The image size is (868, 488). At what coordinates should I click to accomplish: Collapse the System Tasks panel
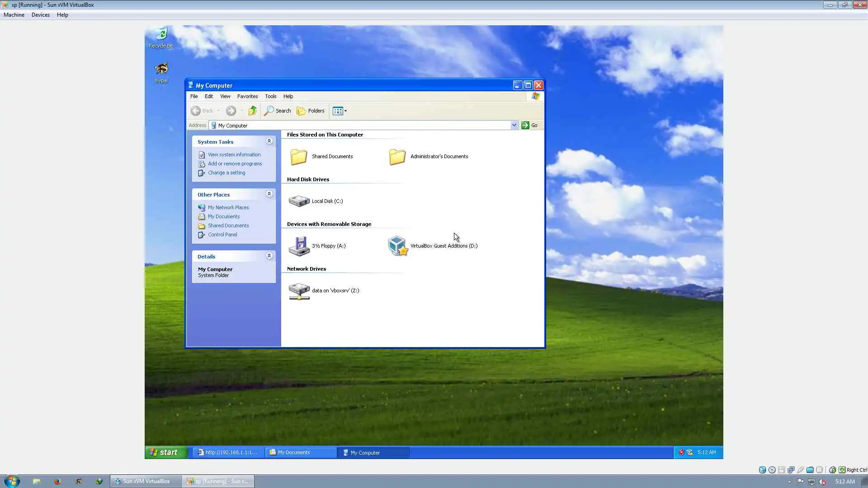click(269, 141)
